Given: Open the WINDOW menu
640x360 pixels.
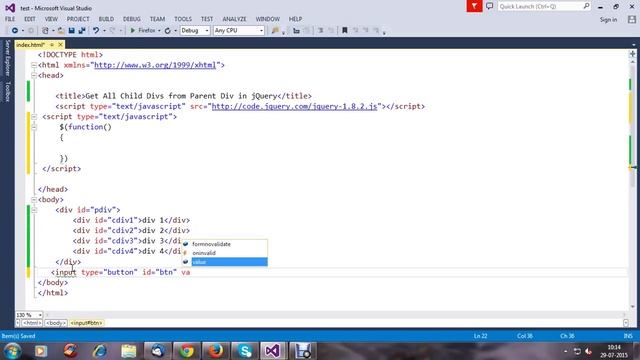Looking at the screenshot, I should 268,19.
